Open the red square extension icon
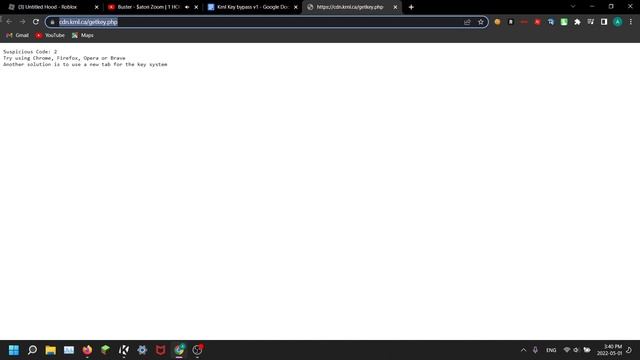 [x=538, y=22]
